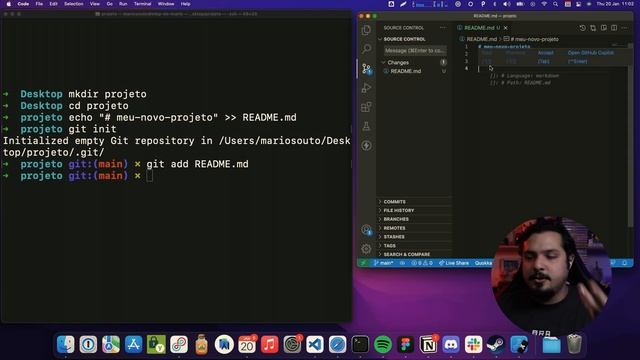
Task: Open the Explorer view in VS Code
Action: point(366,30)
